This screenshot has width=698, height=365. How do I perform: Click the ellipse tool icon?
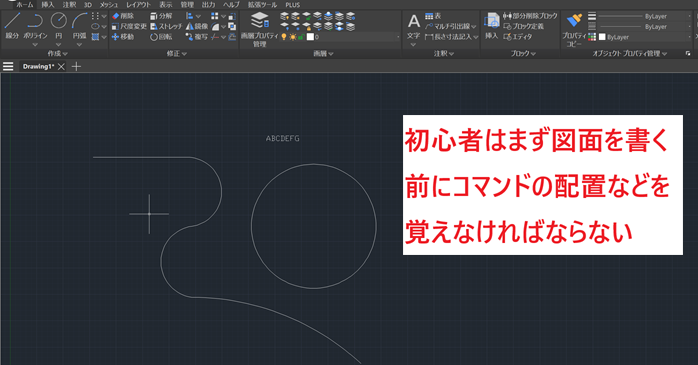tap(95, 26)
